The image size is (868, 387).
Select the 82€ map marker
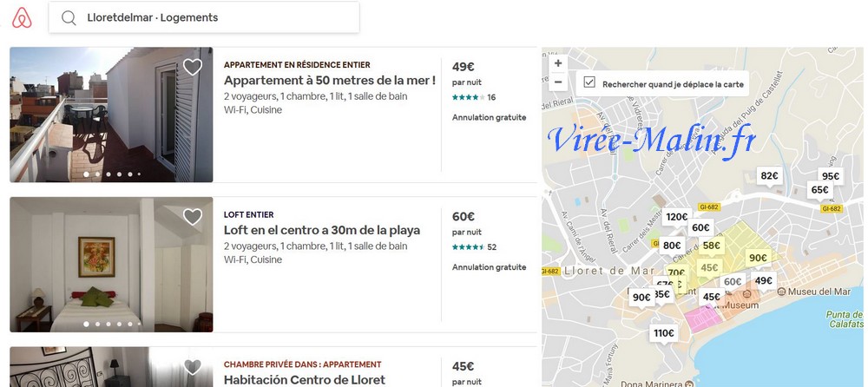(769, 176)
